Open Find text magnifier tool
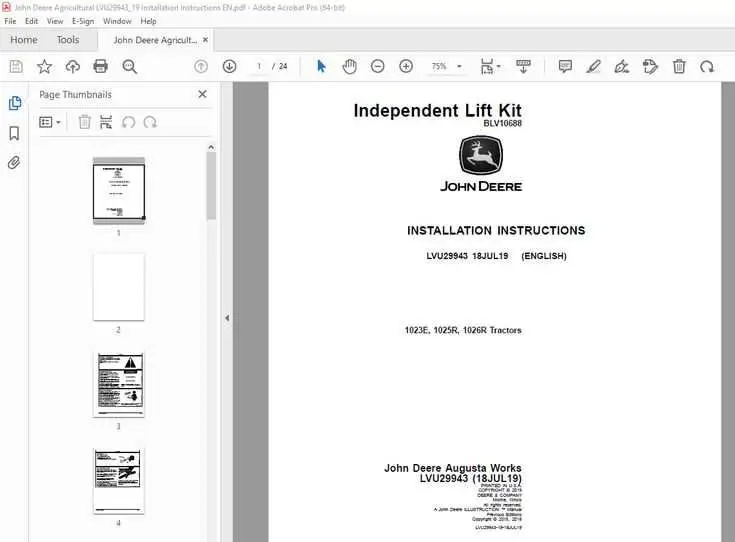735x542 pixels. (129, 67)
